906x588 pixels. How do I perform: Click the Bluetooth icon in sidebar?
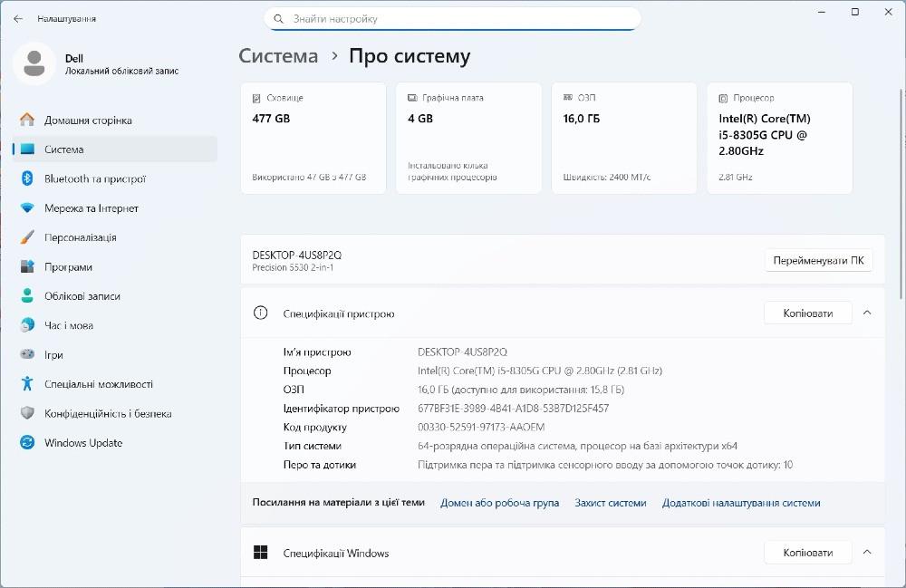click(27, 178)
